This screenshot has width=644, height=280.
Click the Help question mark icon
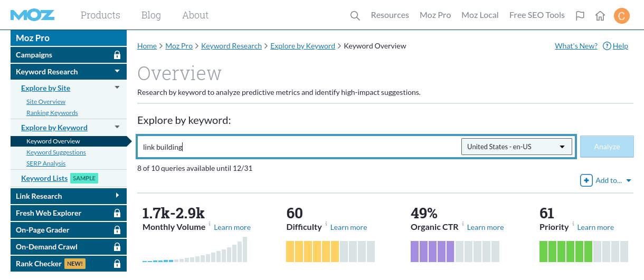(x=607, y=46)
